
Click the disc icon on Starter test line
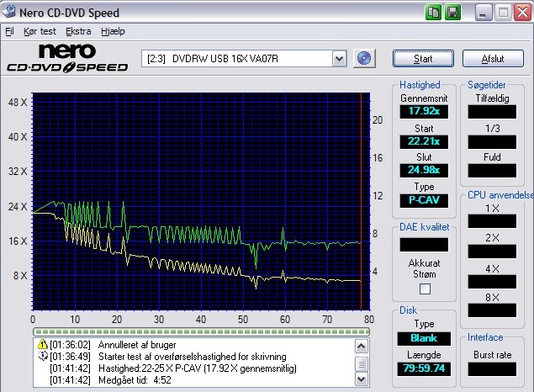[x=43, y=356]
